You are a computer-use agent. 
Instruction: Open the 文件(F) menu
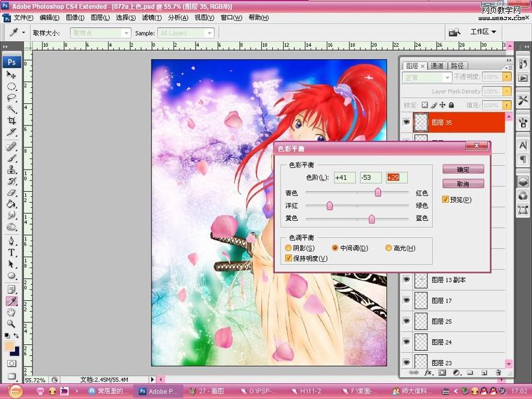click(x=23, y=18)
